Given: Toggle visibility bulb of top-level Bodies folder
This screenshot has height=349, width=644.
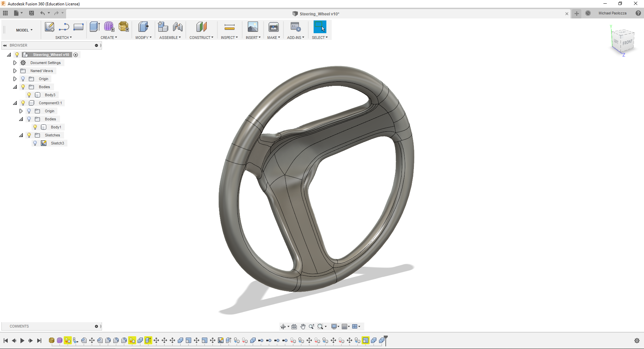Looking at the screenshot, I should (x=23, y=87).
